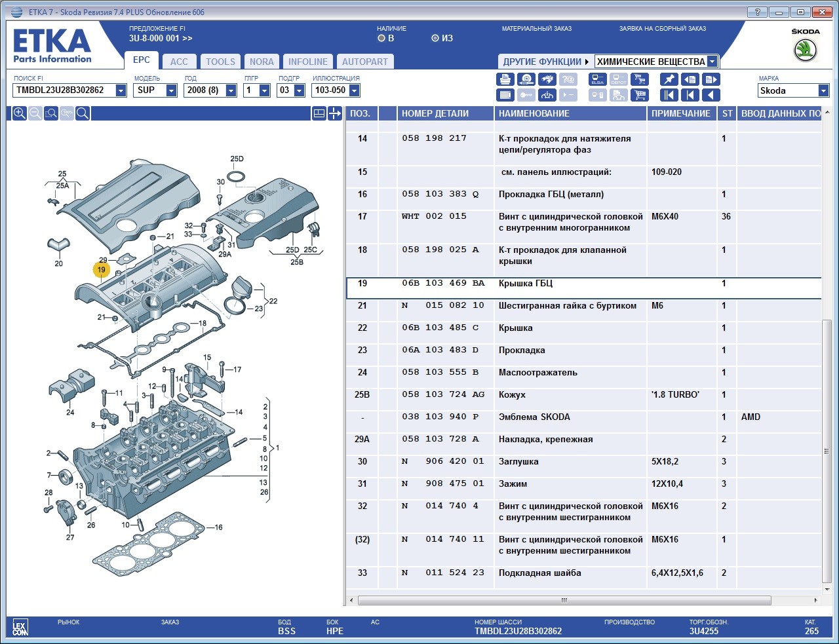This screenshot has height=644, width=839.
Task: Select the 'ИЗ' availability radio button
Action: tap(435, 38)
